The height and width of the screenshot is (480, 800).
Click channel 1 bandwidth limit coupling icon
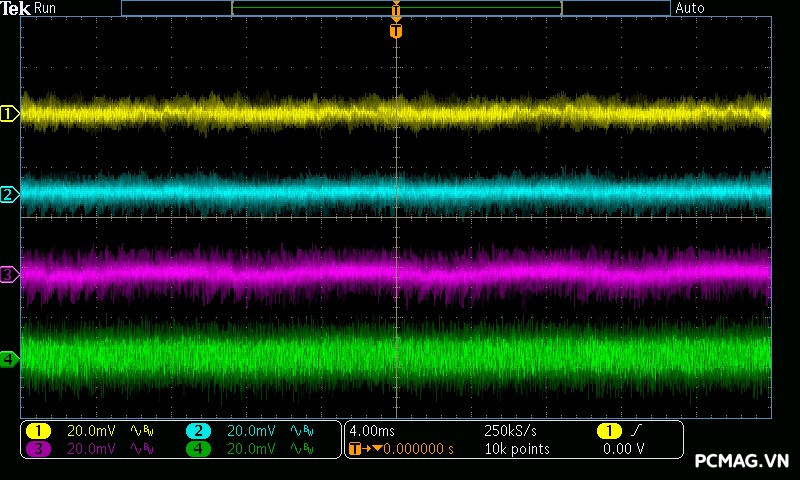point(140,431)
